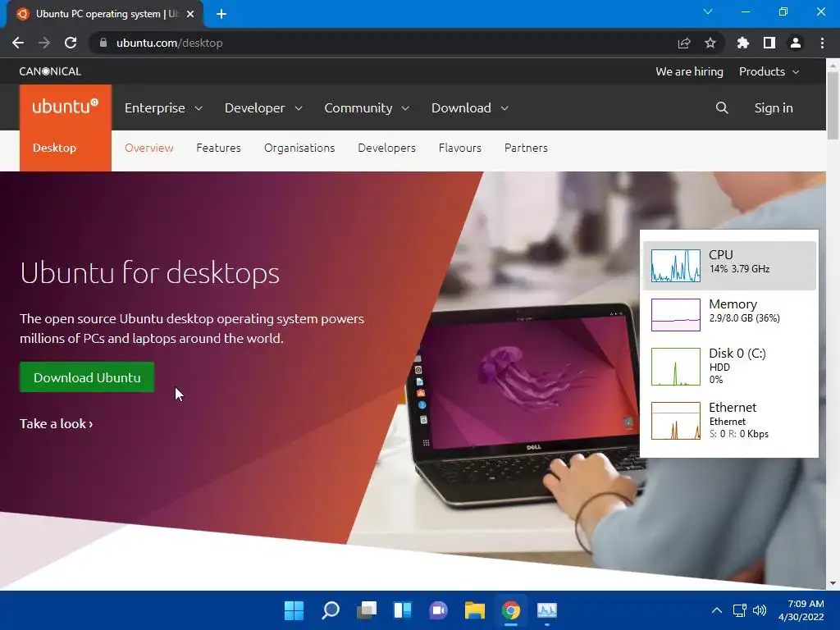
Task: Click the Canonical logo link
Action: 50,71
